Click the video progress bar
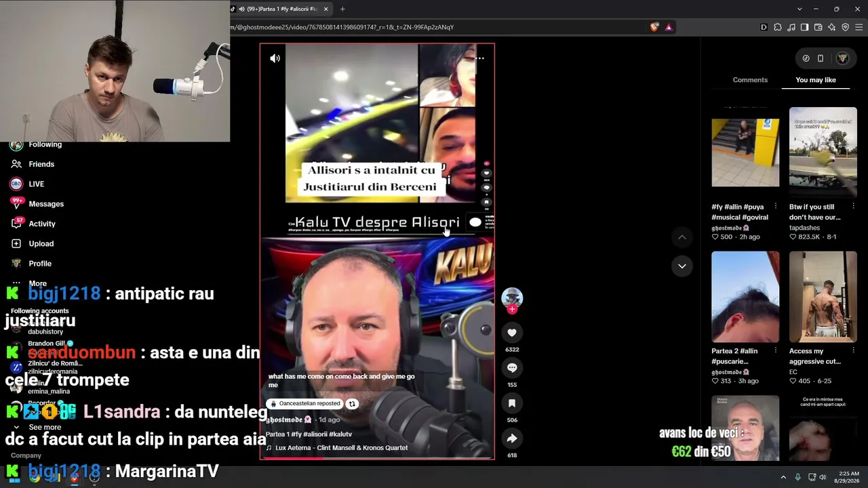The height and width of the screenshot is (488, 868). [x=377, y=458]
